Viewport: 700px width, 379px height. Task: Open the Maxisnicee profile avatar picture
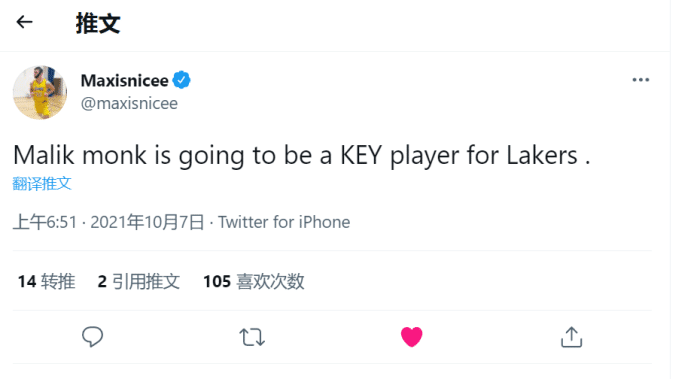(x=40, y=92)
